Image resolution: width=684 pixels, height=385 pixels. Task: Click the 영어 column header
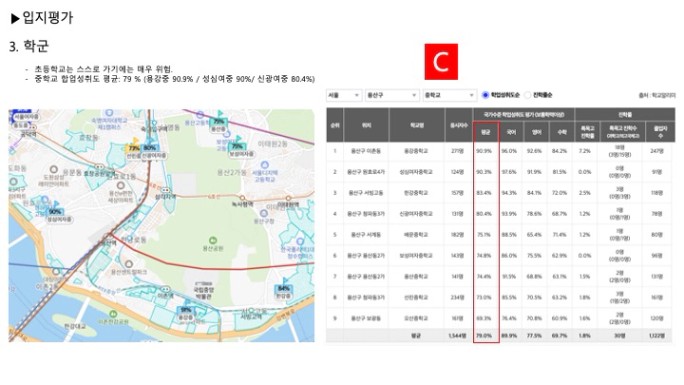[x=536, y=132]
